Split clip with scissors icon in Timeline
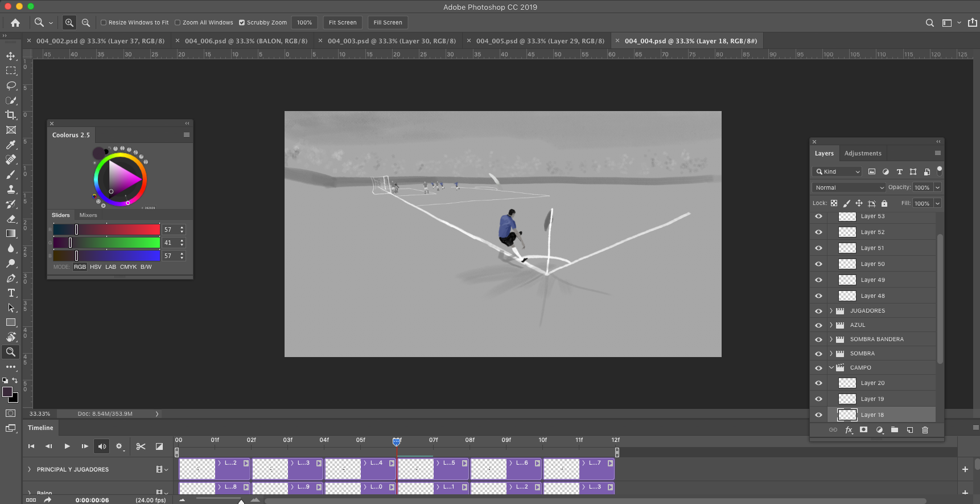The height and width of the screenshot is (504, 980). click(141, 446)
